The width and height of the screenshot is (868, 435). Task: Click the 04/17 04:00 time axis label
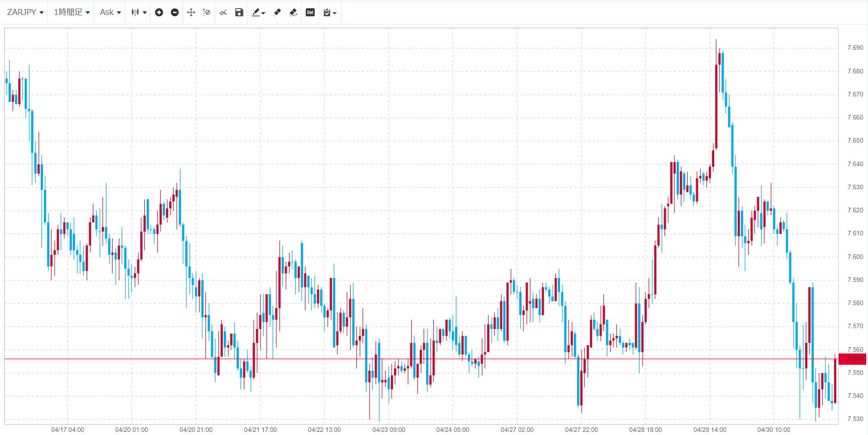(67, 430)
